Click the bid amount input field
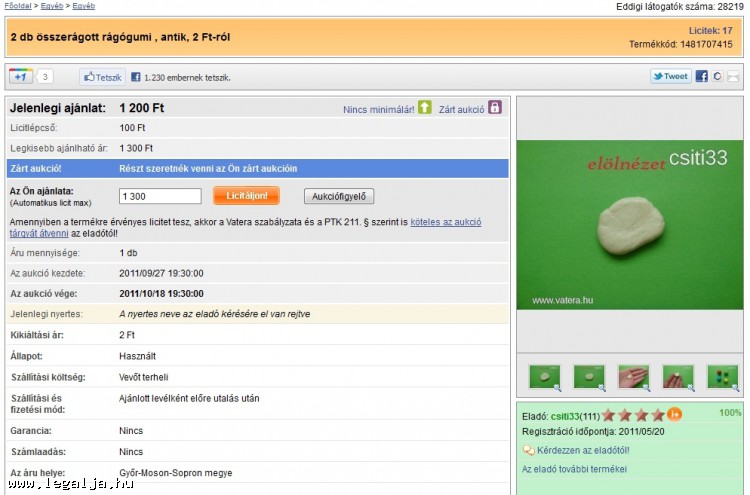 (x=165, y=197)
